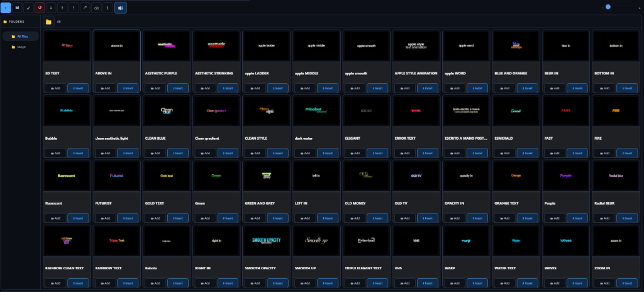Select the Clean gradient preset thumbnail
The width and height of the screenshot is (644, 292).
coord(216,111)
